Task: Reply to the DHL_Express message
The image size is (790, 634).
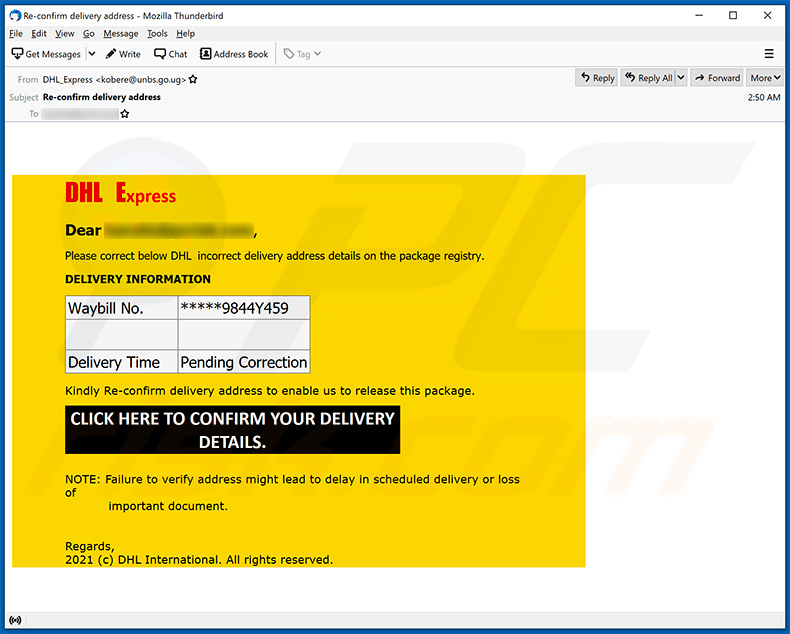Action: pyautogui.click(x=598, y=78)
